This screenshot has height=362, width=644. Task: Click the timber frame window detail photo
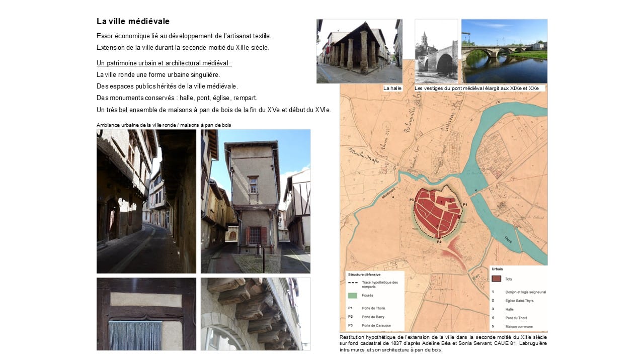(146, 314)
